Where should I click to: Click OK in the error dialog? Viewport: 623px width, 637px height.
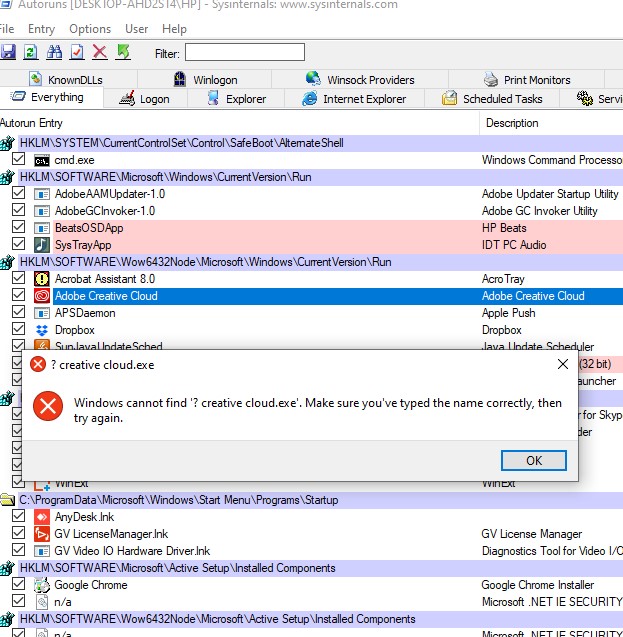pyautogui.click(x=534, y=460)
